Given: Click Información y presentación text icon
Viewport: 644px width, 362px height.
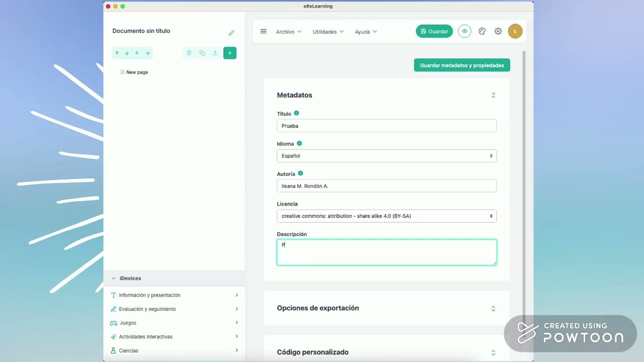Looking at the screenshot, I should [x=114, y=295].
